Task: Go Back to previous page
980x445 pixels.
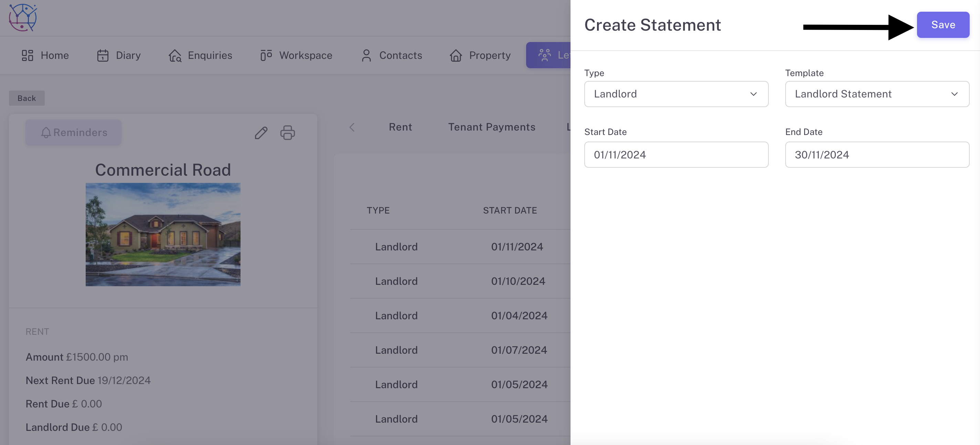Action: click(26, 98)
